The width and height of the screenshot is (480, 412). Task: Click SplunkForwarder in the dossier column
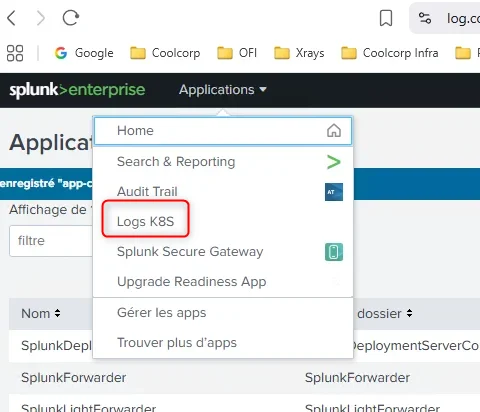click(357, 378)
